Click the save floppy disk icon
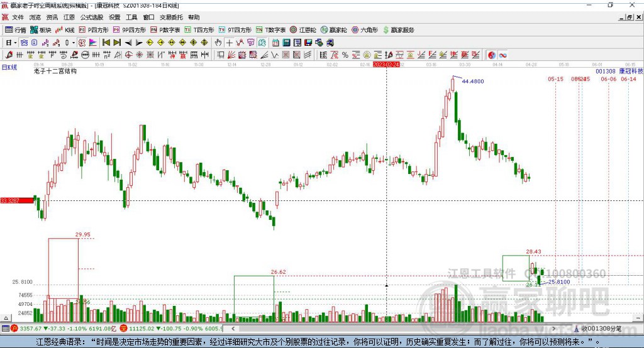 308,43
